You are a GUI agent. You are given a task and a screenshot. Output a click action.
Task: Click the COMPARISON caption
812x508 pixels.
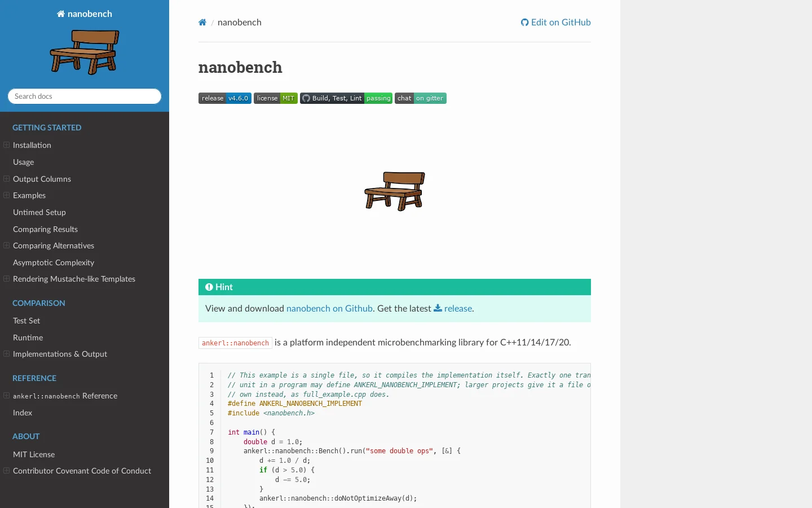click(39, 303)
